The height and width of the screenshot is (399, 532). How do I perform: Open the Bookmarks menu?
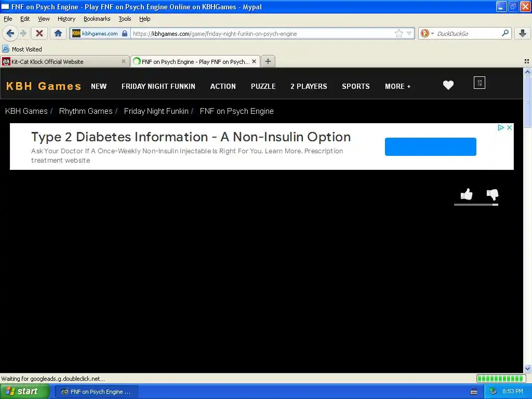[x=97, y=19]
